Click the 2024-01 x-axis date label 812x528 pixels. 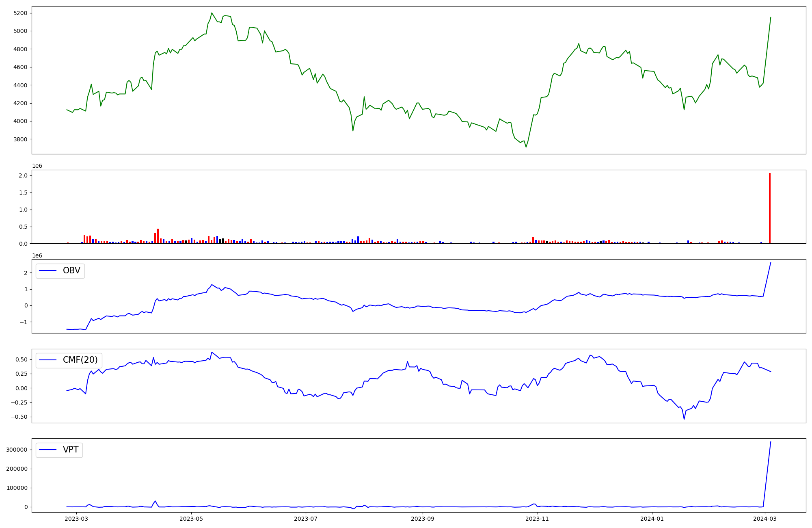[x=652, y=518]
